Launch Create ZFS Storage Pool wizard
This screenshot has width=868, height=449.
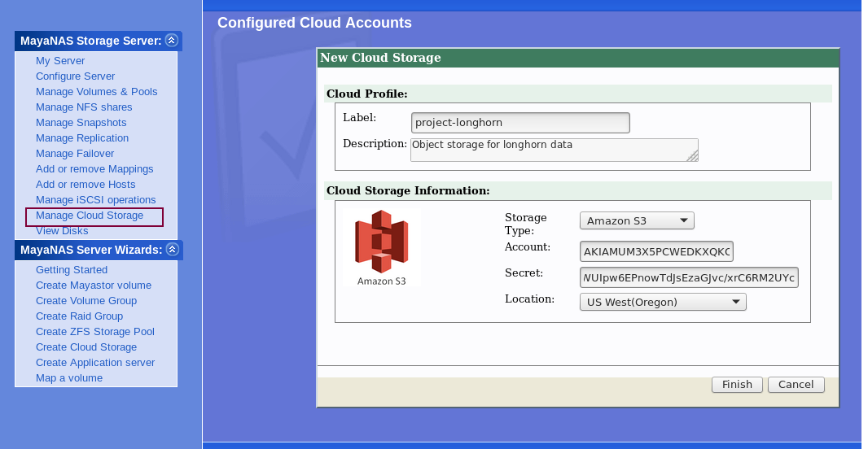(94, 332)
